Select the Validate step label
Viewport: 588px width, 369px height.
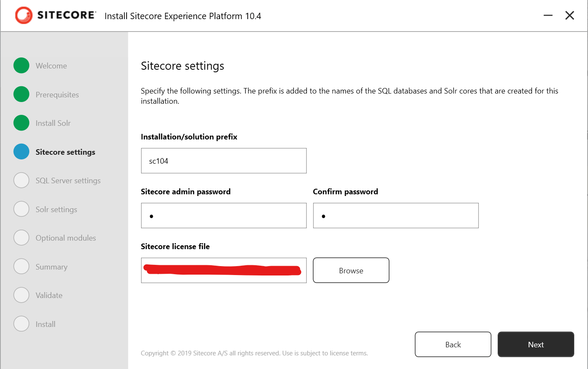49,295
